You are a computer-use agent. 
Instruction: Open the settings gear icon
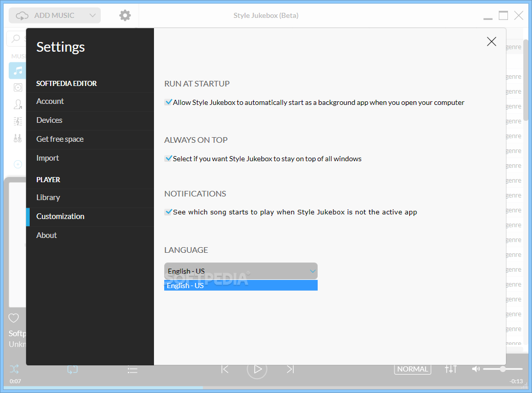[125, 15]
